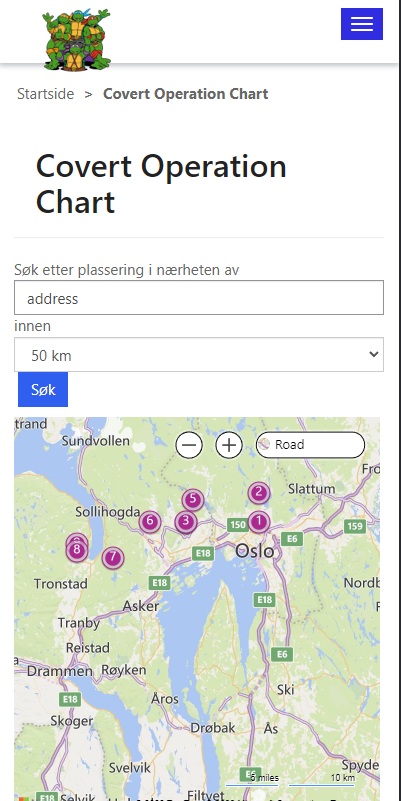
Task: Select map pin number 8
Action: (x=77, y=550)
